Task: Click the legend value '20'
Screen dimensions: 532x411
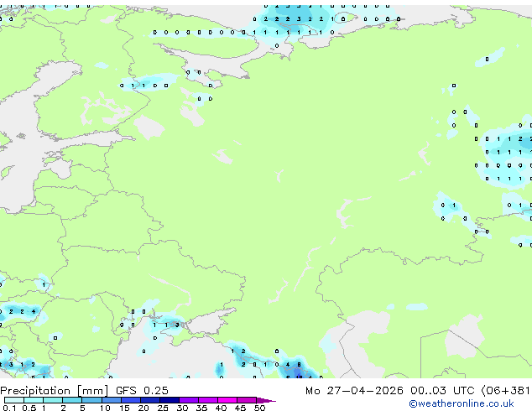Action: pyautogui.click(x=143, y=408)
